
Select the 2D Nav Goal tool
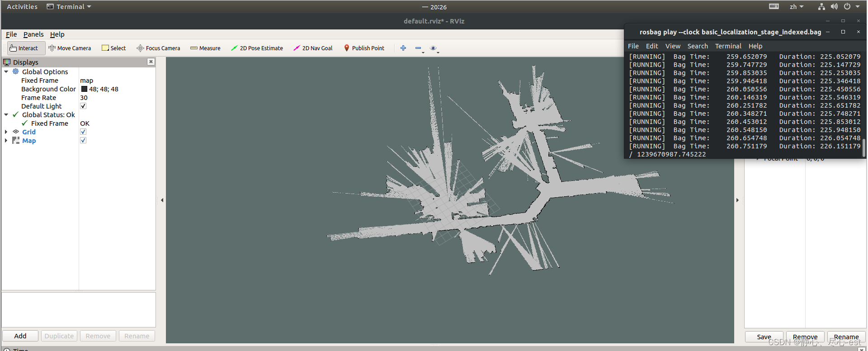coord(313,48)
